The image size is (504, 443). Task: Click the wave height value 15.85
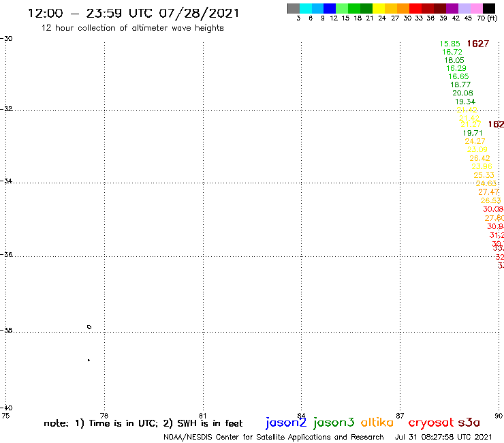click(450, 44)
